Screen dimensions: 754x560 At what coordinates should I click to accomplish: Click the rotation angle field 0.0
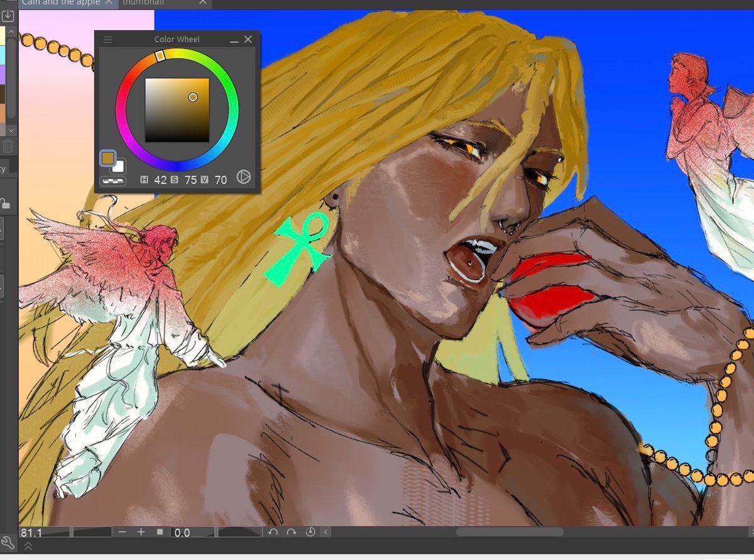point(182,532)
